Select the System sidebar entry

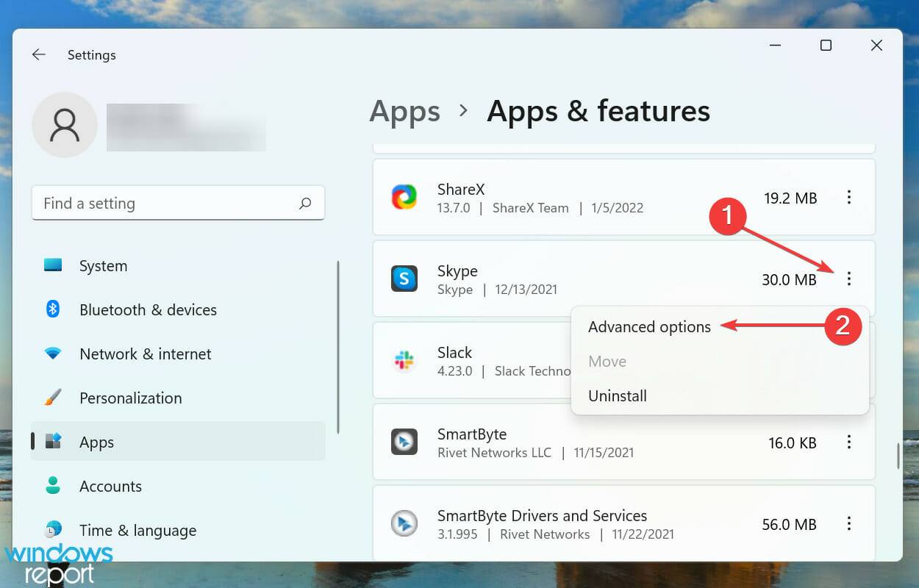coord(103,265)
